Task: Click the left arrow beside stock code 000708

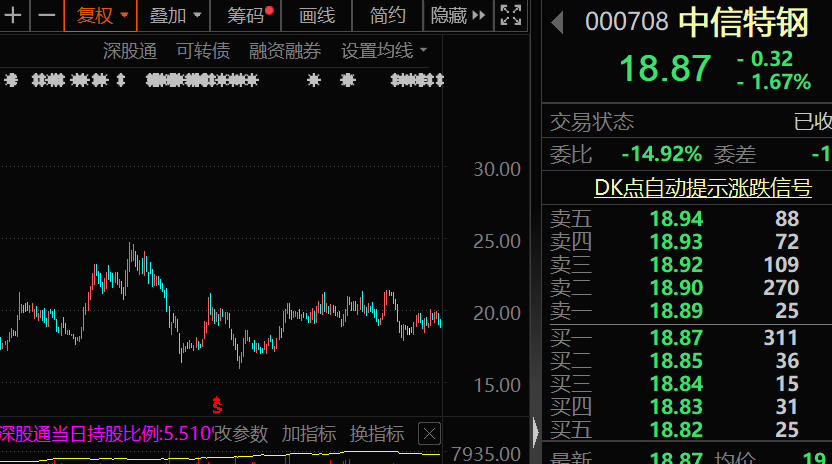Action: pyautogui.click(x=558, y=21)
